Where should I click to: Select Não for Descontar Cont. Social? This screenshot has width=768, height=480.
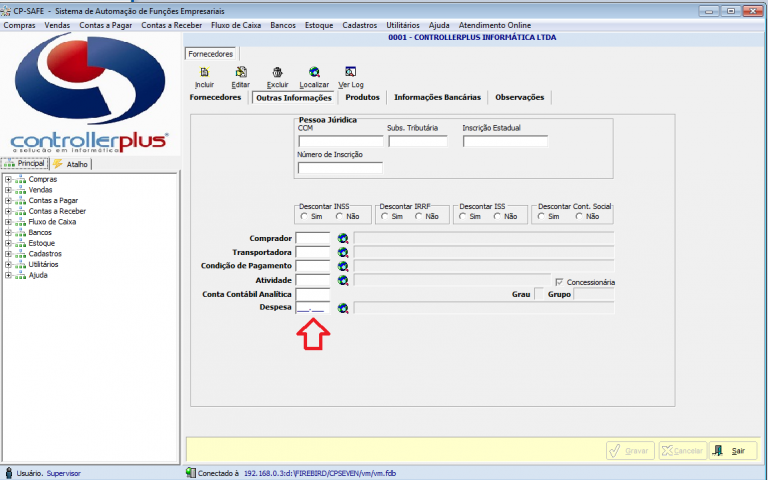pyautogui.click(x=579, y=216)
